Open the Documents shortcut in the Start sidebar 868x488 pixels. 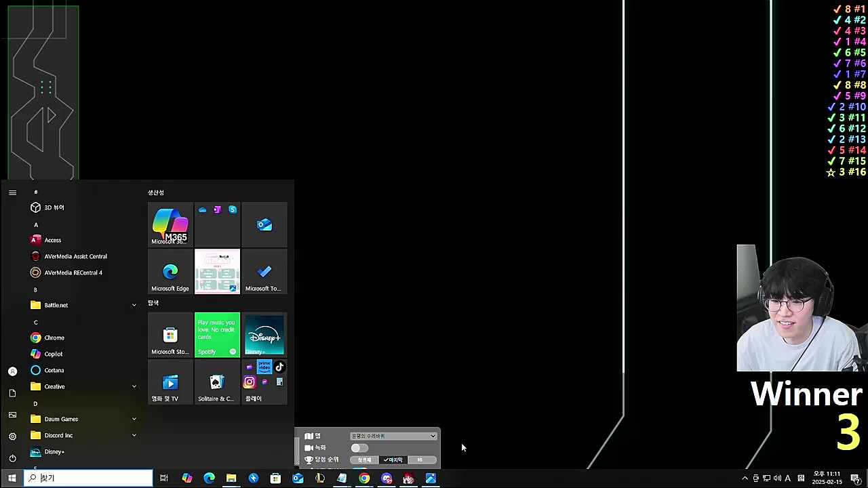(12, 393)
